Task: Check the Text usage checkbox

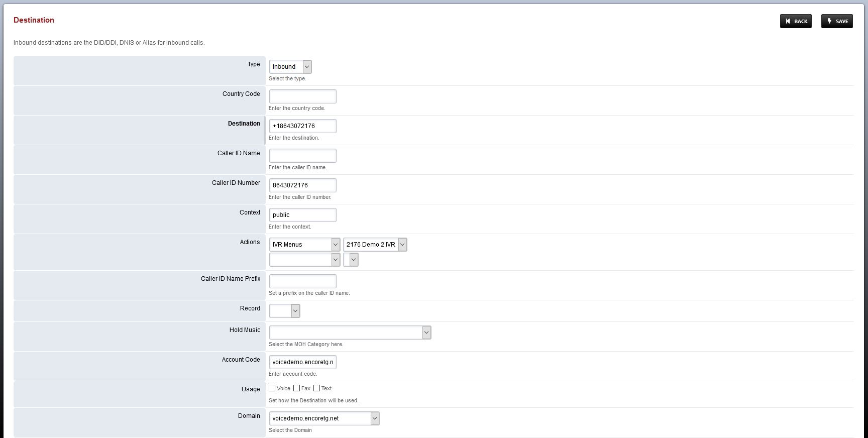Action: point(316,388)
